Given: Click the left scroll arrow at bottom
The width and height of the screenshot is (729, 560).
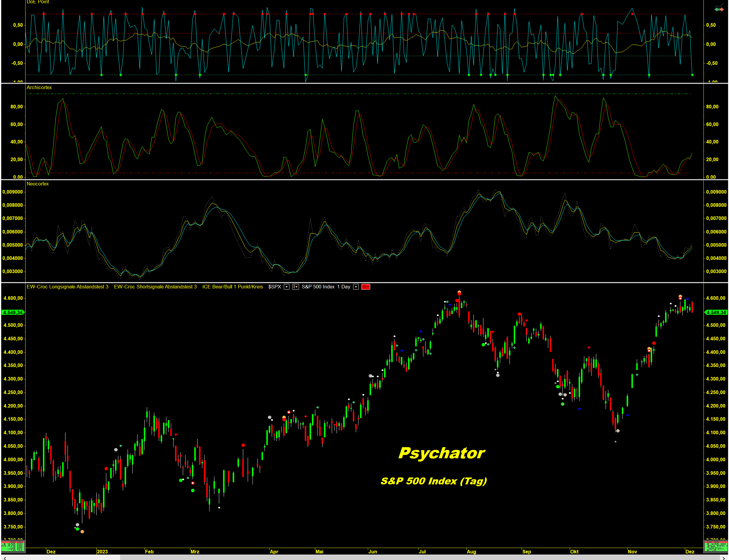Looking at the screenshot, I should click(5, 558).
